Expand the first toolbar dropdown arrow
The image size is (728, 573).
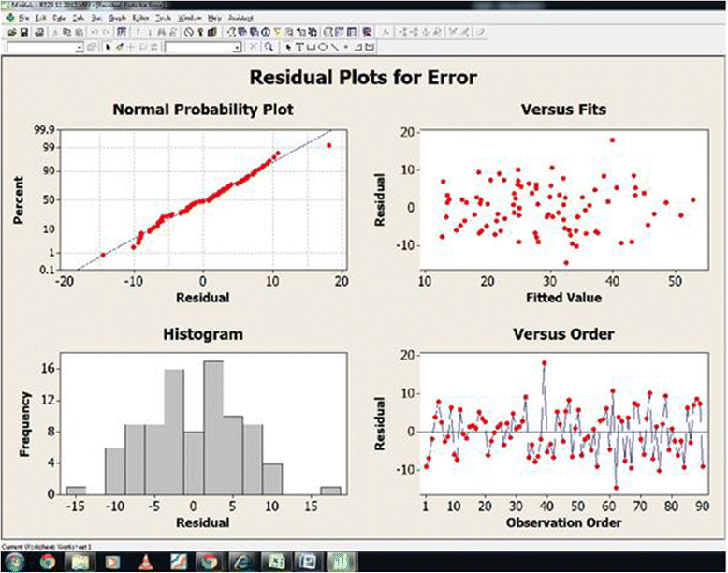(x=79, y=47)
